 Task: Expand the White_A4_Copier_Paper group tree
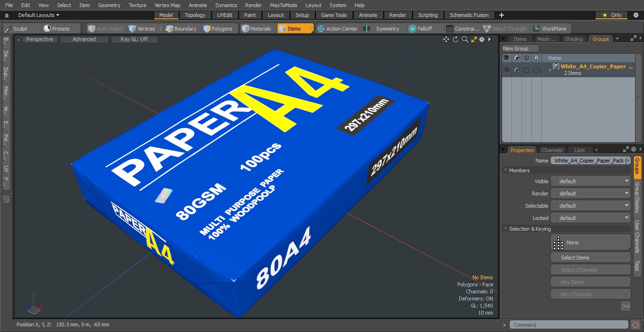pos(550,70)
